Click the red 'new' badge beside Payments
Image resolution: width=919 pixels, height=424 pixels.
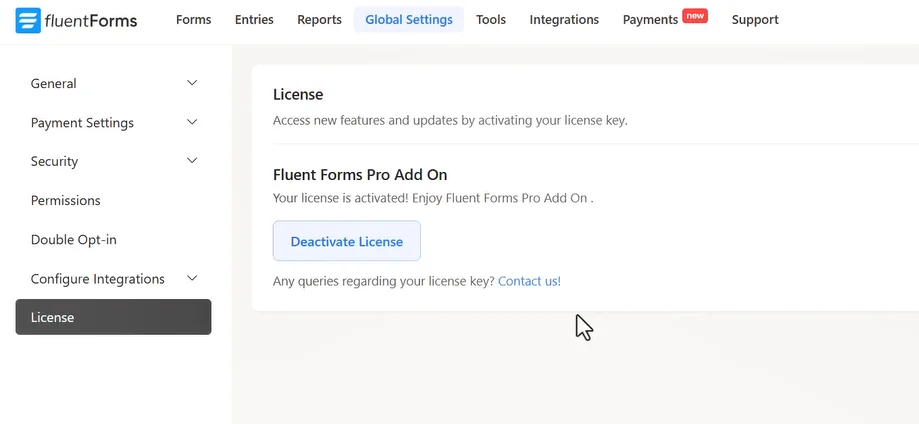point(695,15)
